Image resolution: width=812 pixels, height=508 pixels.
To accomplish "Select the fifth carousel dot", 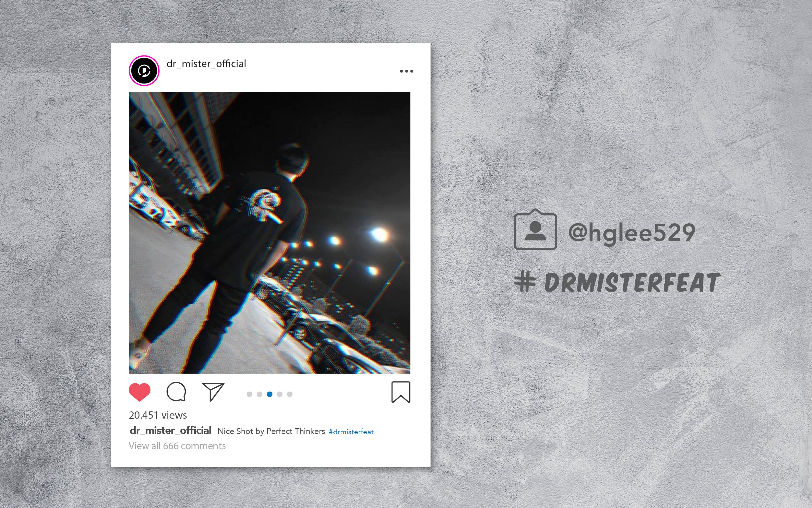I will [290, 394].
